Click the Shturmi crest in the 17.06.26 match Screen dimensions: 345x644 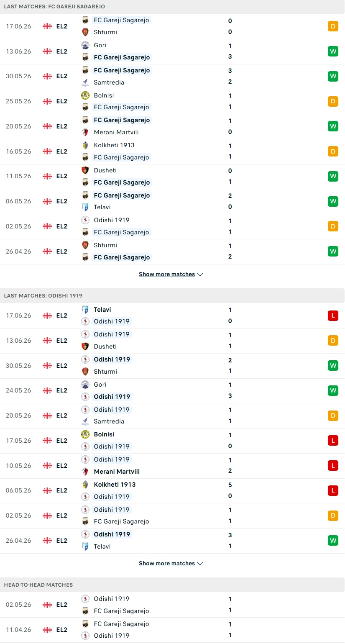(85, 32)
